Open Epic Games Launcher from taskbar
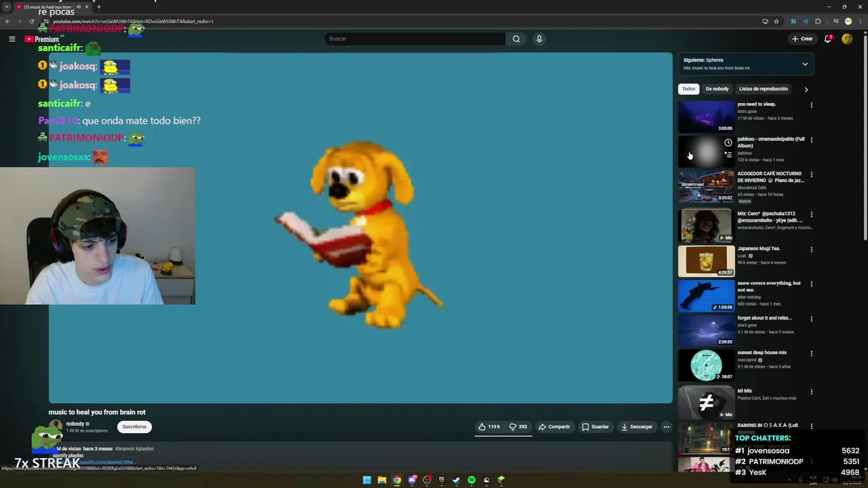This screenshot has height=488, width=868. pos(441,480)
